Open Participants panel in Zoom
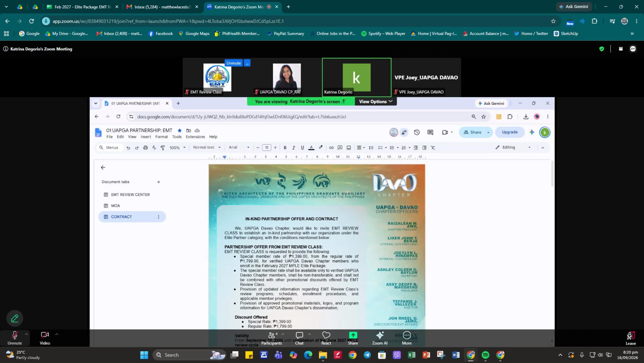644x363 pixels. pyautogui.click(x=271, y=338)
